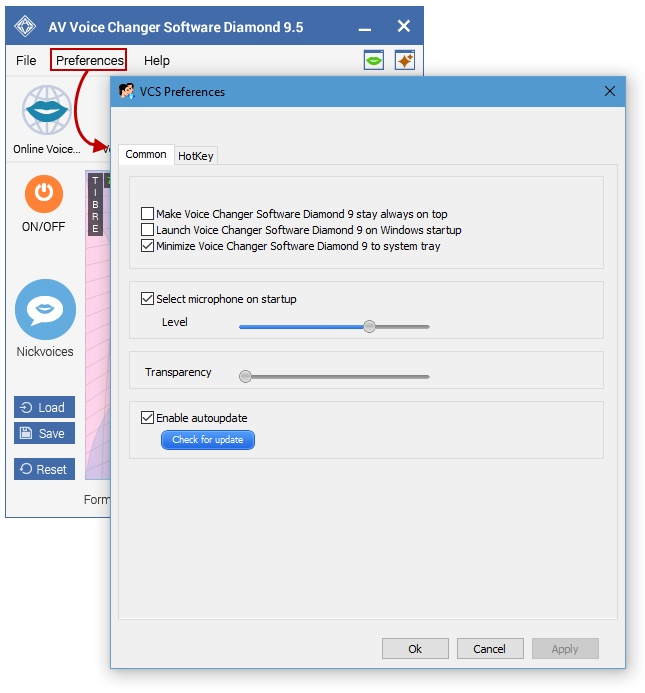This screenshot has width=645, height=693.
Task: Click the Apply button
Action: pyautogui.click(x=565, y=648)
